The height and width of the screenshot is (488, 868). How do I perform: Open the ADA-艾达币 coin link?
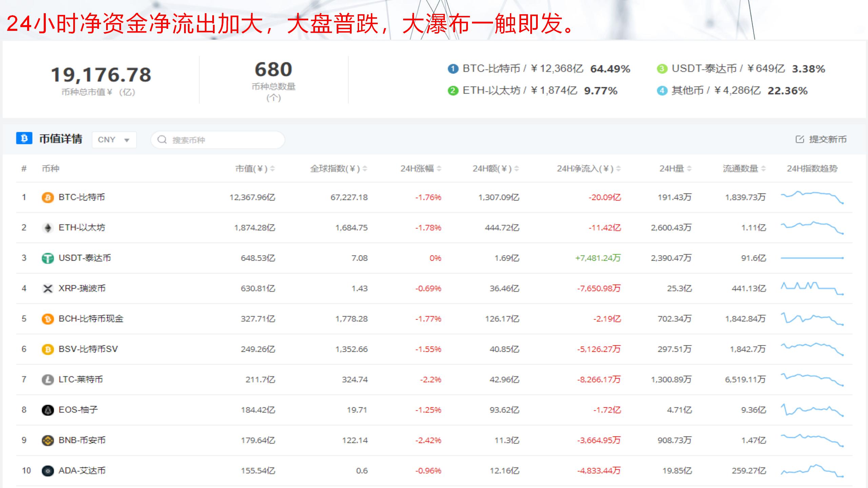point(82,470)
